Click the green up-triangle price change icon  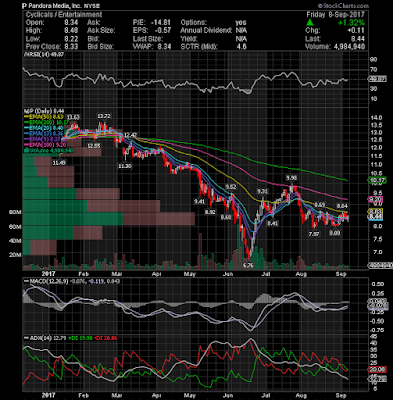tap(310, 22)
